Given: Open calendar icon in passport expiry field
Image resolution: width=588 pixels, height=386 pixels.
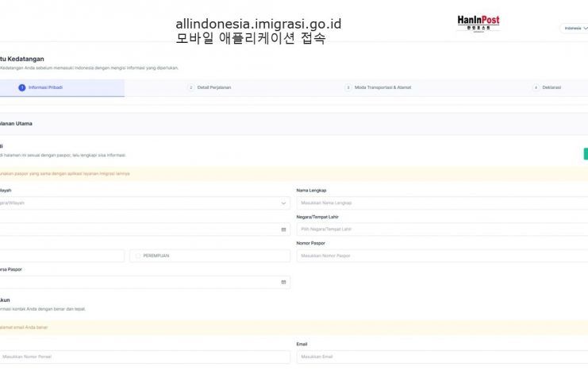Looking at the screenshot, I should pyautogui.click(x=283, y=282).
